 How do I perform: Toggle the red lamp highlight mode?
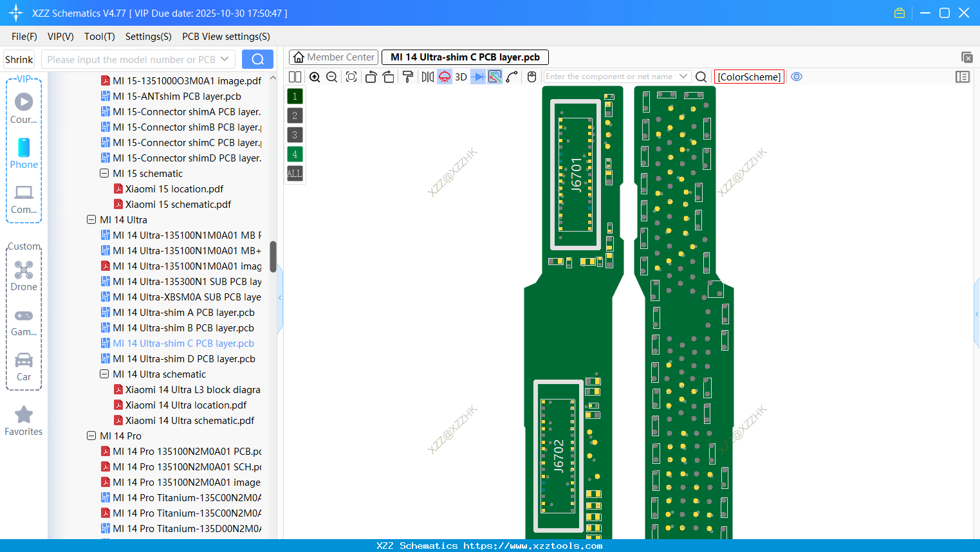[x=444, y=77]
